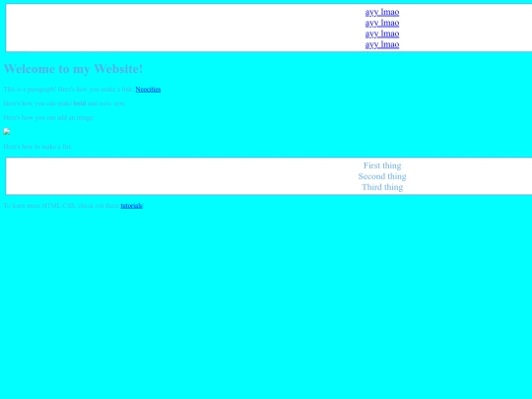This screenshot has height=399, width=532.
Task: Click text Here's how to make a list
Action: pos(37,147)
